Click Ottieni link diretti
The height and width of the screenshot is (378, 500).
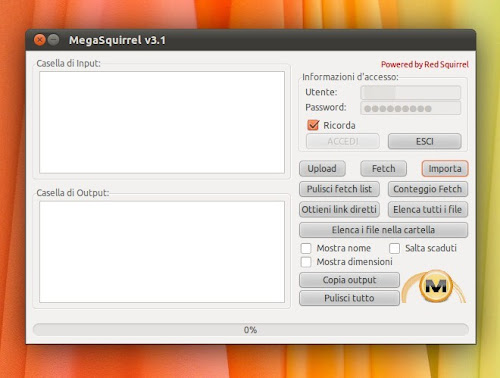click(x=339, y=209)
